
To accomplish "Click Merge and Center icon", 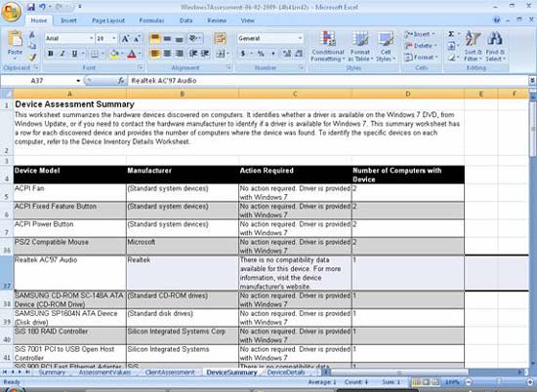I will [221, 54].
